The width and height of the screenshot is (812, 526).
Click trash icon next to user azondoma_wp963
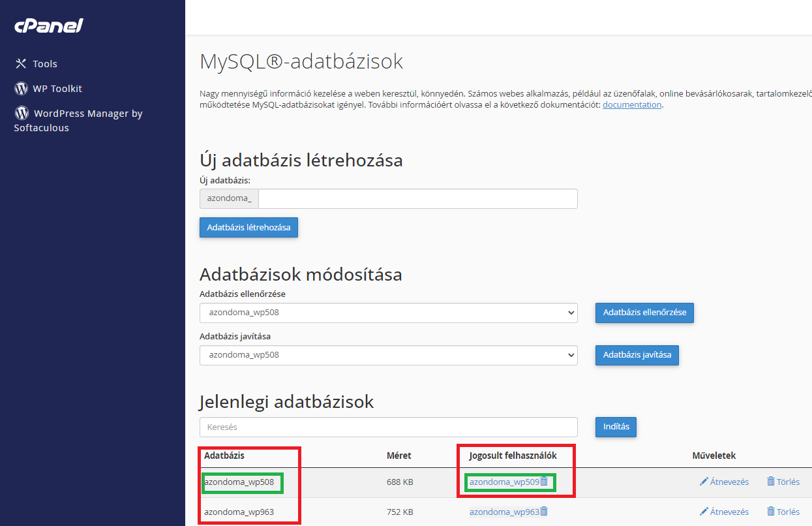(x=544, y=512)
